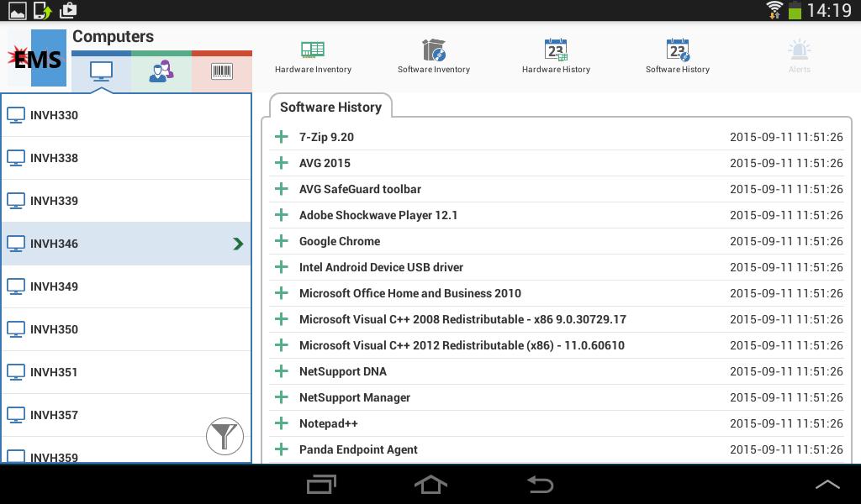The height and width of the screenshot is (504, 861).
Task: Open the Wi-Fi status icon
Action: [774, 10]
